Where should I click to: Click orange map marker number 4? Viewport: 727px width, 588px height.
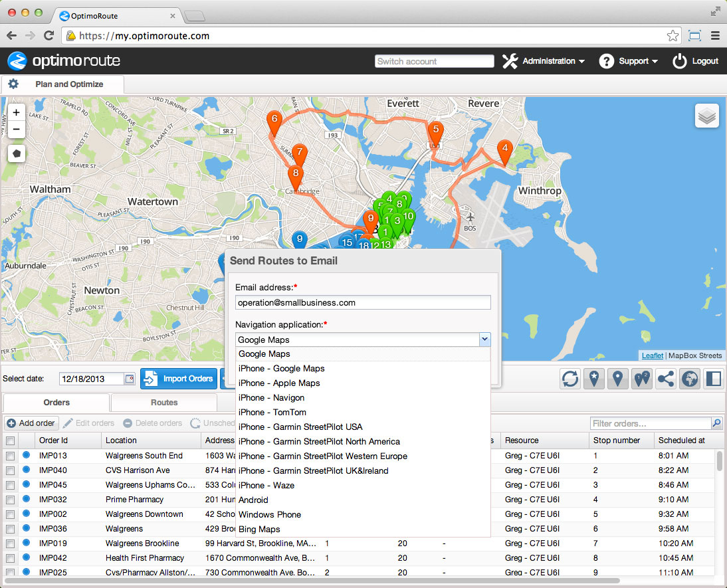click(x=505, y=152)
